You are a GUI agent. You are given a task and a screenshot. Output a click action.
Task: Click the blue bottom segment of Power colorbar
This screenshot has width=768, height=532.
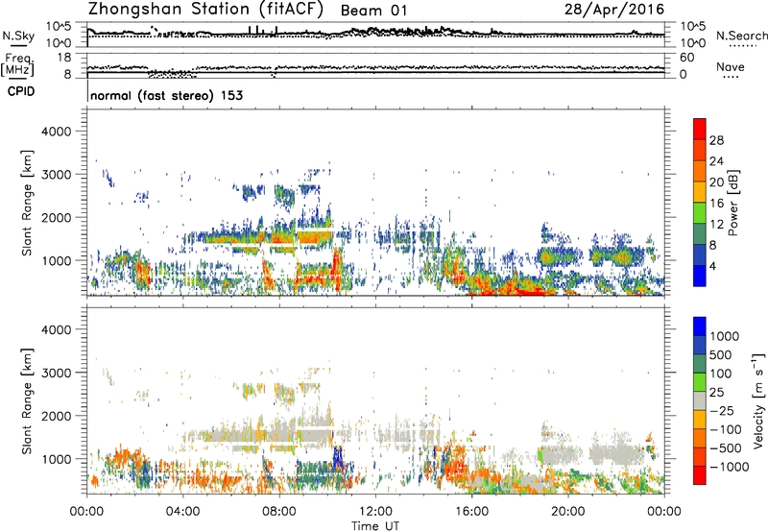(x=700, y=276)
